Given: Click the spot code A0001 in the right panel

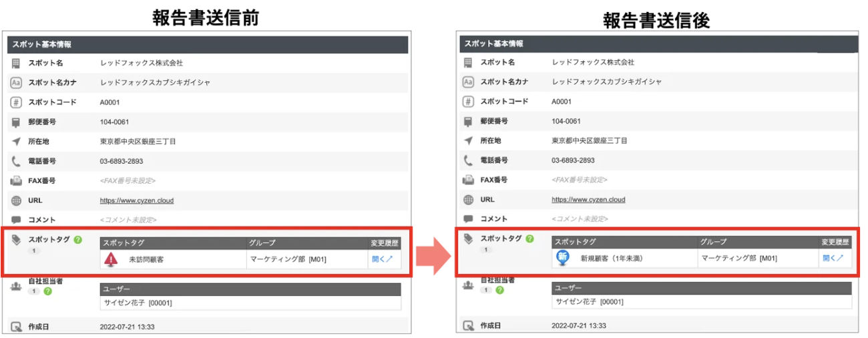Looking at the screenshot, I should 562,102.
